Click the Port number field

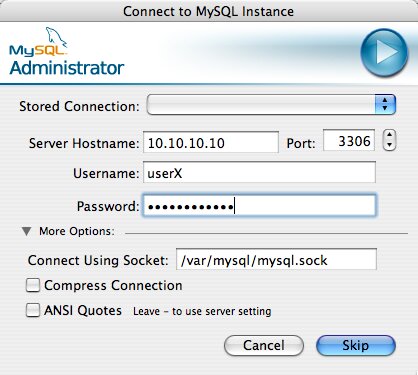click(x=349, y=140)
